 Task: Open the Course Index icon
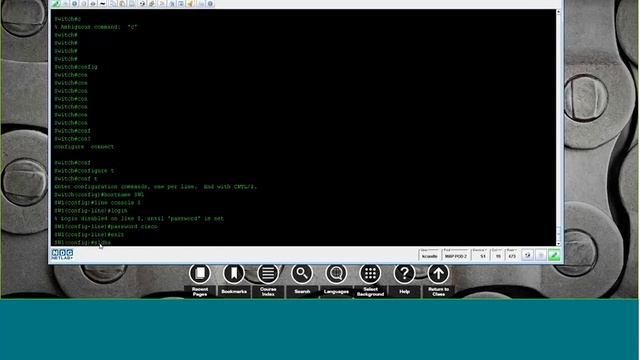(x=268, y=273)
